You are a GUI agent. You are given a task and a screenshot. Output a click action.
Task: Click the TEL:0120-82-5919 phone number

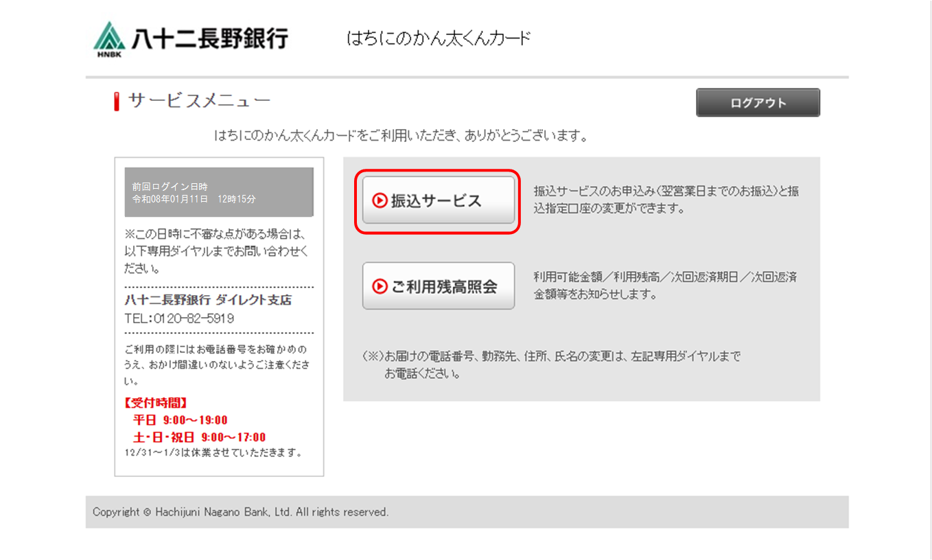point(179,318)
